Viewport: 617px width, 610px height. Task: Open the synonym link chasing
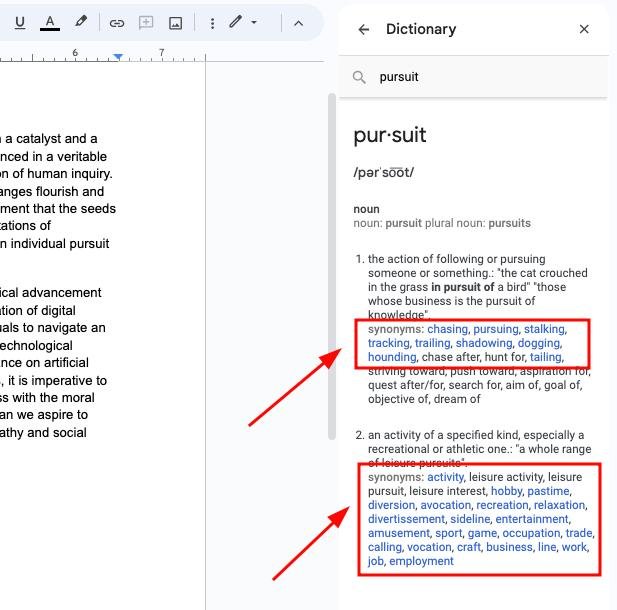point(447,329)
